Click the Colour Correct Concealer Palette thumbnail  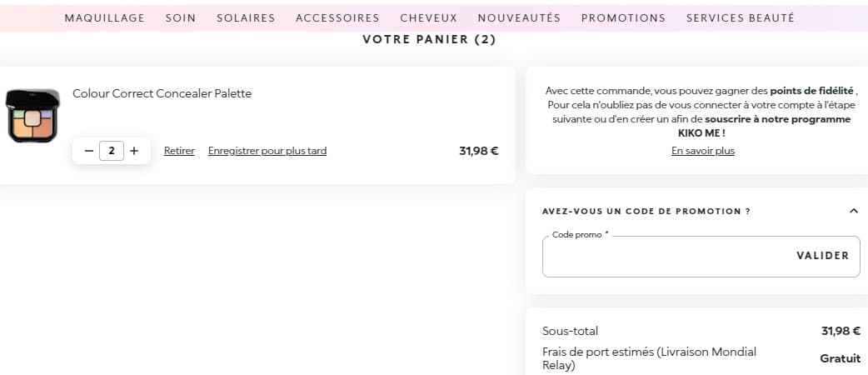tap(32, 115)
